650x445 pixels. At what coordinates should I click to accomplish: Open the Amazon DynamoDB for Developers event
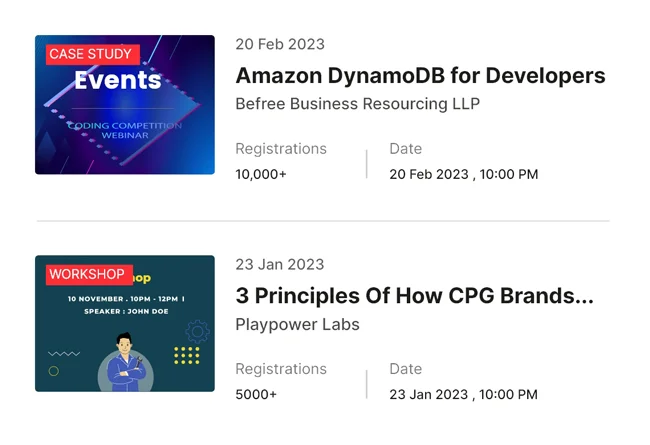(x=420, y=76)
